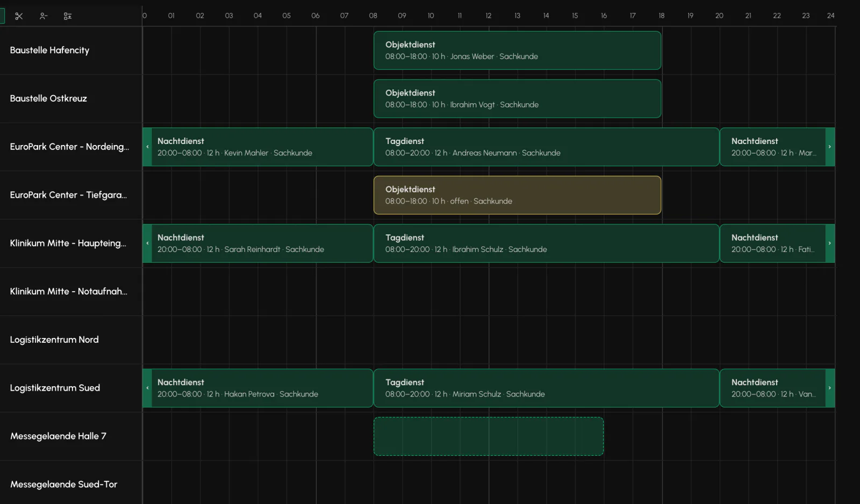
Task: Go to next shift on Klinikum Mitte Haupteingang
Action: pyautogui.click(x=830, y=243)
